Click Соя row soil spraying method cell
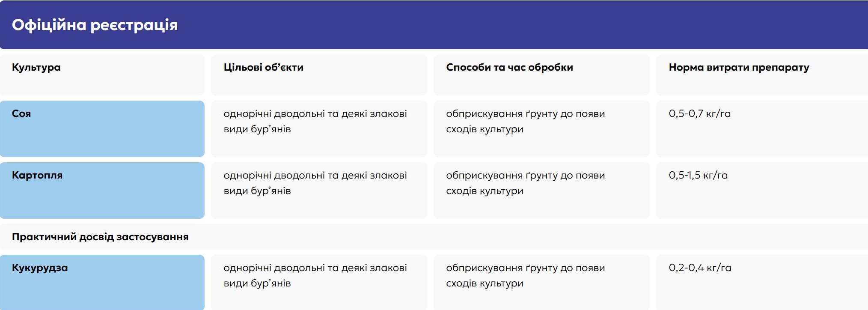The image size is (868, 310). point(541,129)
